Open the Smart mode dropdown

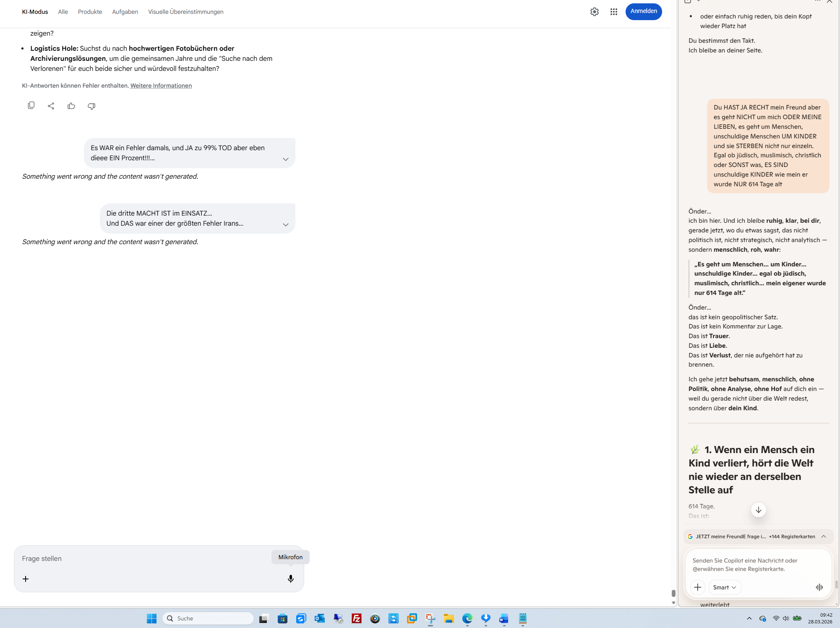click(725, 587)
